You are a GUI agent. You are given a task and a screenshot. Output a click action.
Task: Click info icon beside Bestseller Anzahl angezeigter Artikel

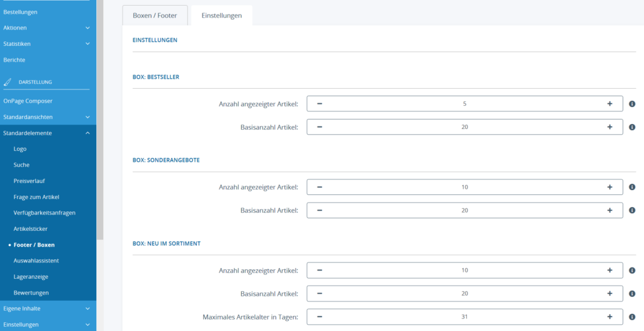click(x=632, y=104)
